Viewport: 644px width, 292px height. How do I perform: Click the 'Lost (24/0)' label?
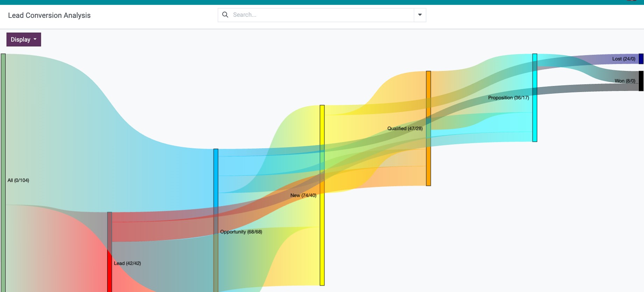pyautogui.click(x=624, y=59)
